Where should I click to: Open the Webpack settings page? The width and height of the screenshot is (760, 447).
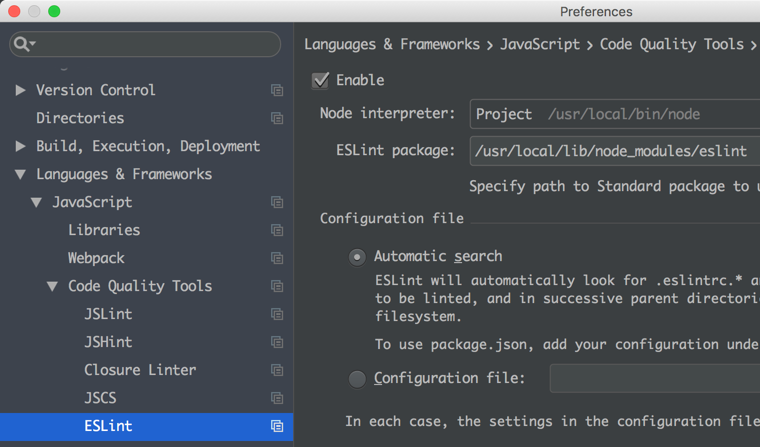(x=96, y=258)
